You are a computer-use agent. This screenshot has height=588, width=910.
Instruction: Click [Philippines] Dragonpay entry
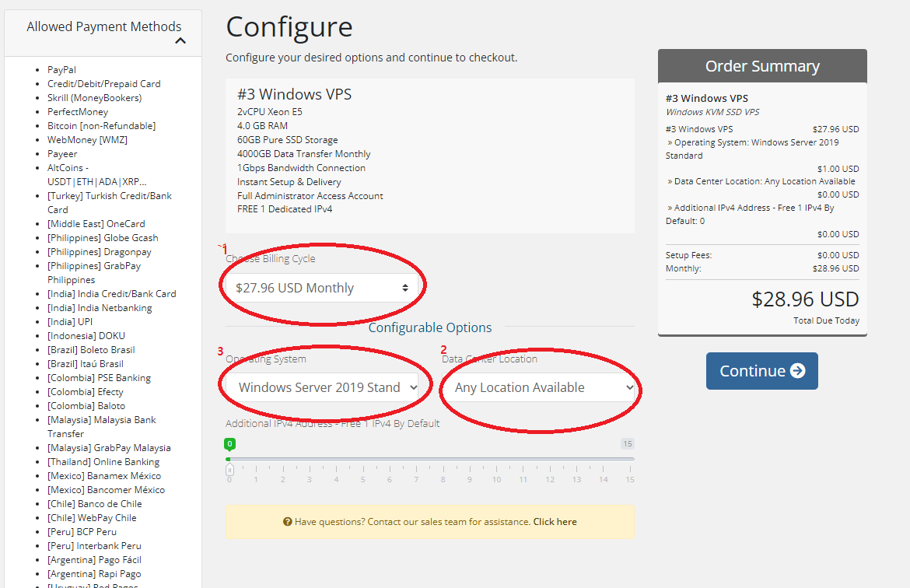tap(100, 252)
